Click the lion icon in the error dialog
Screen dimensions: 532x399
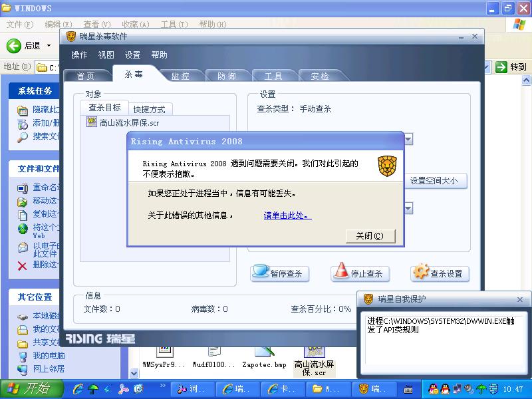387,166
